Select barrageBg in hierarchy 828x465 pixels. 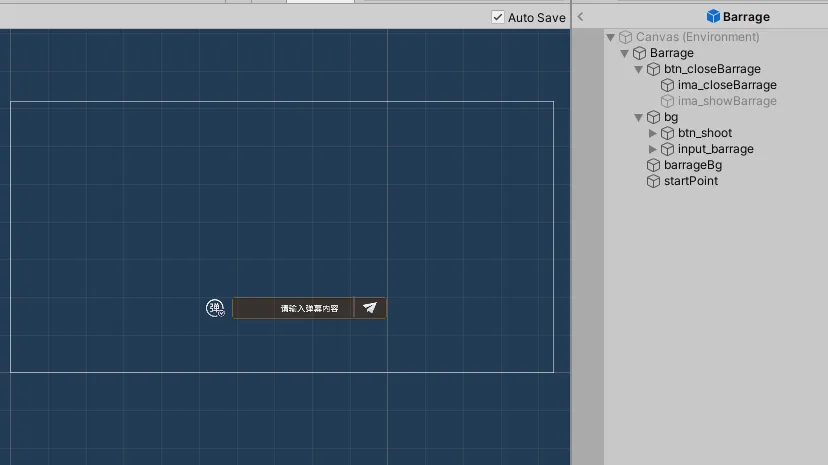pyautogui.click(x=692, y=165)
